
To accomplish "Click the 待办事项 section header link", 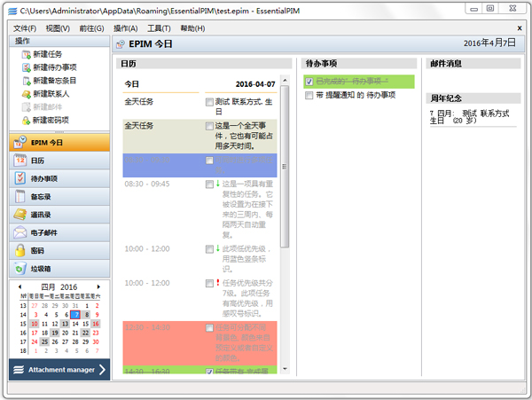I will click(x=324, y=64).
